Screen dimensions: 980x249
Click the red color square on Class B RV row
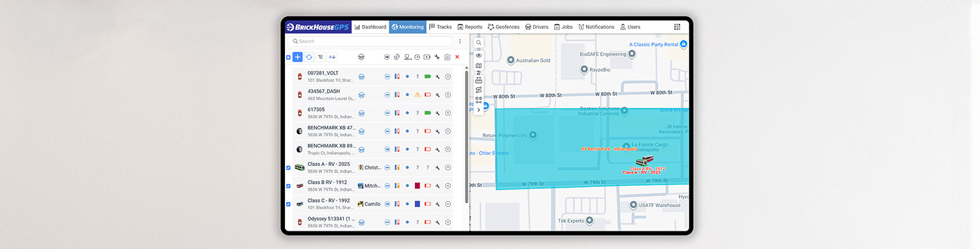coord(417,186)
